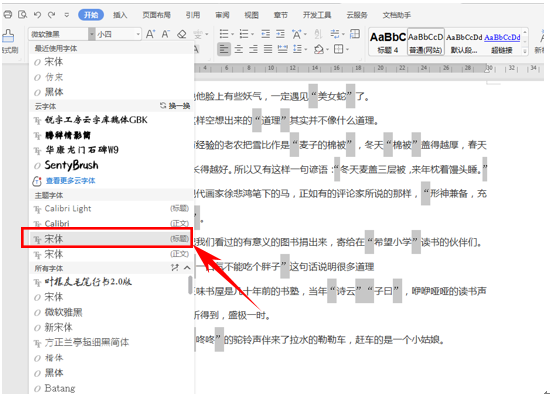Select Calibri Light heading theme font

pos(111,209)
